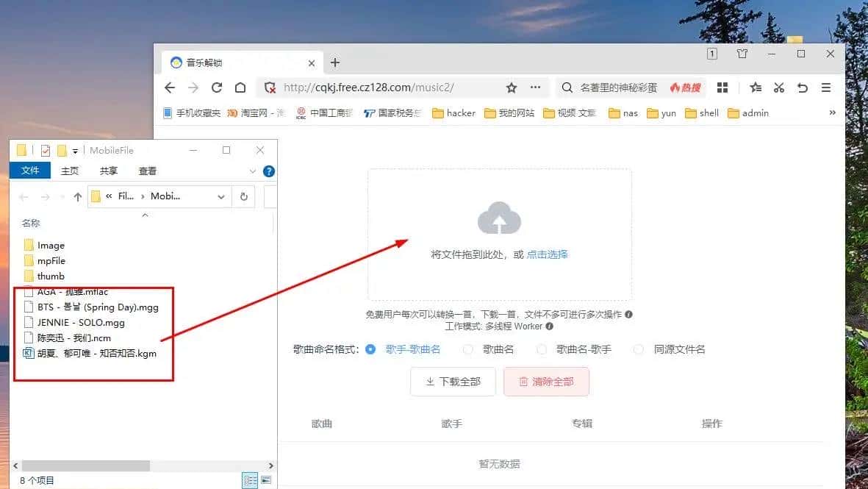Click the 热搜 hot search icon
868x489 pixels.
pos(684,88)
